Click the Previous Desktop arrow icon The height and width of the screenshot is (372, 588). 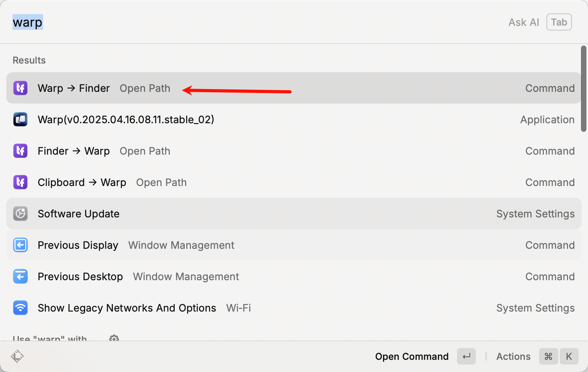(x=20, y=276)
